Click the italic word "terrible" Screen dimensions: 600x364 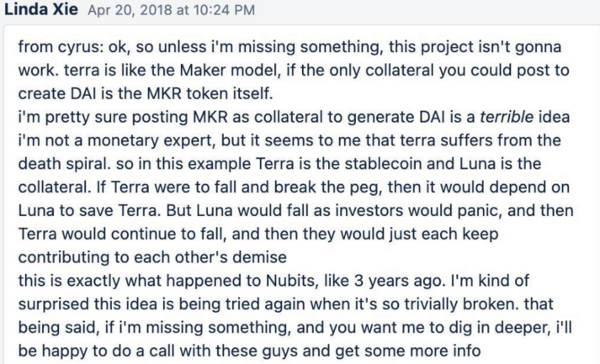pyautogui.click(x=507, y=117)
